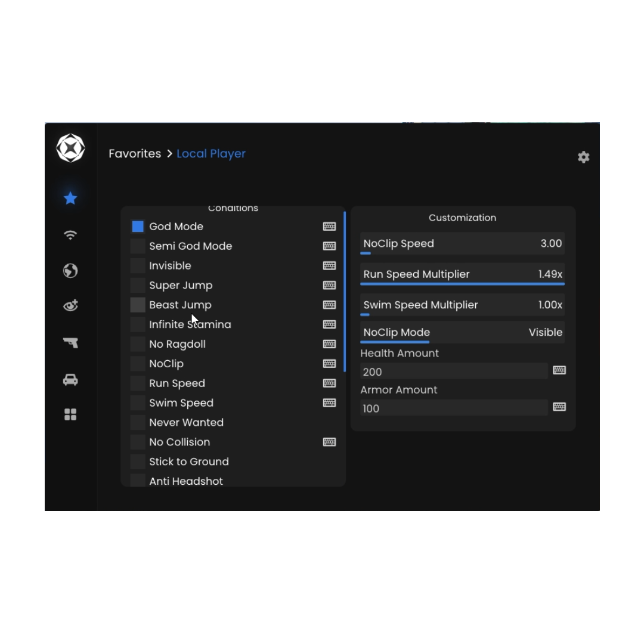
Task: Toggle the Infinite Stamina checkbox
Action: point(138,324)
